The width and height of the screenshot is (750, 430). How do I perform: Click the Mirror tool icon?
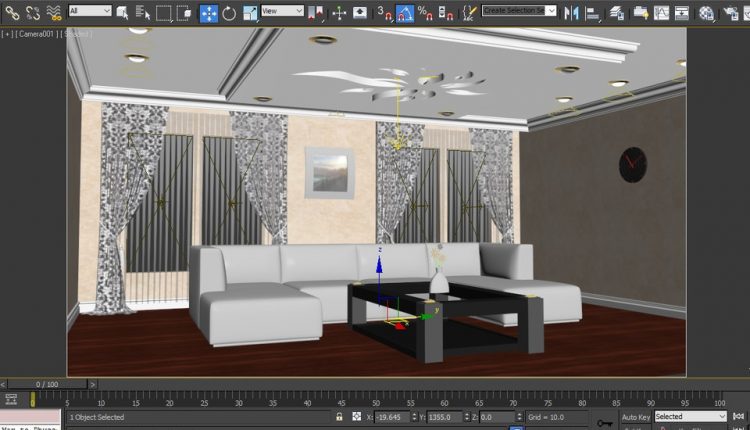coord(571,13)
